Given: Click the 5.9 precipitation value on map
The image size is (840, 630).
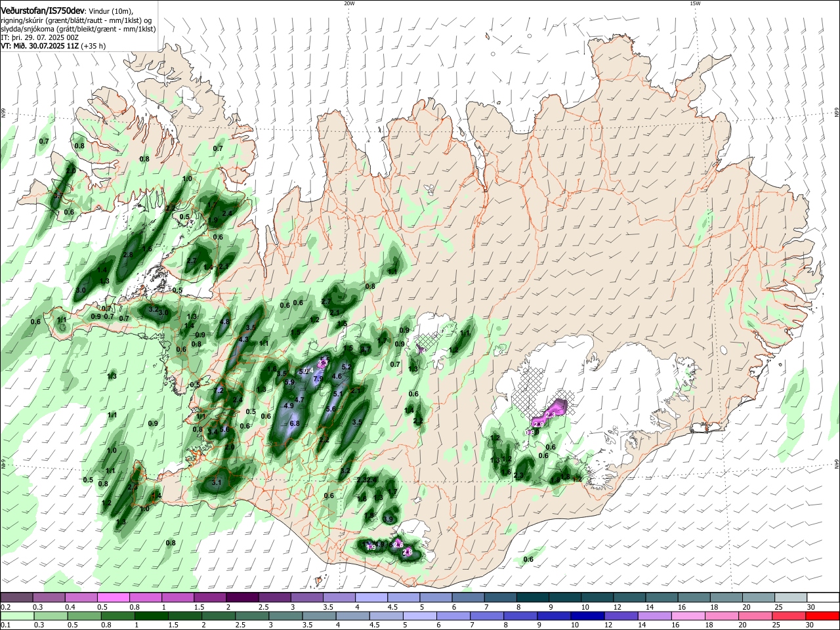Looking at the screenshot, I should click(x=289, y=381).
